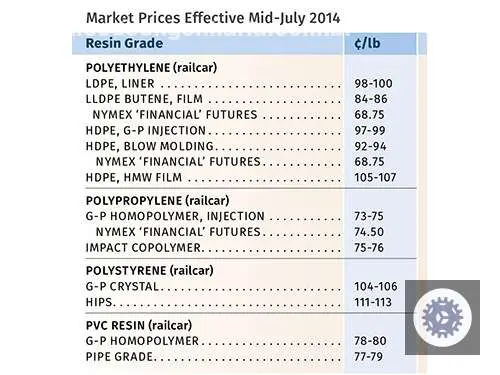Click the 74.50 futures price
500x375 pixels.
[369, 232]
